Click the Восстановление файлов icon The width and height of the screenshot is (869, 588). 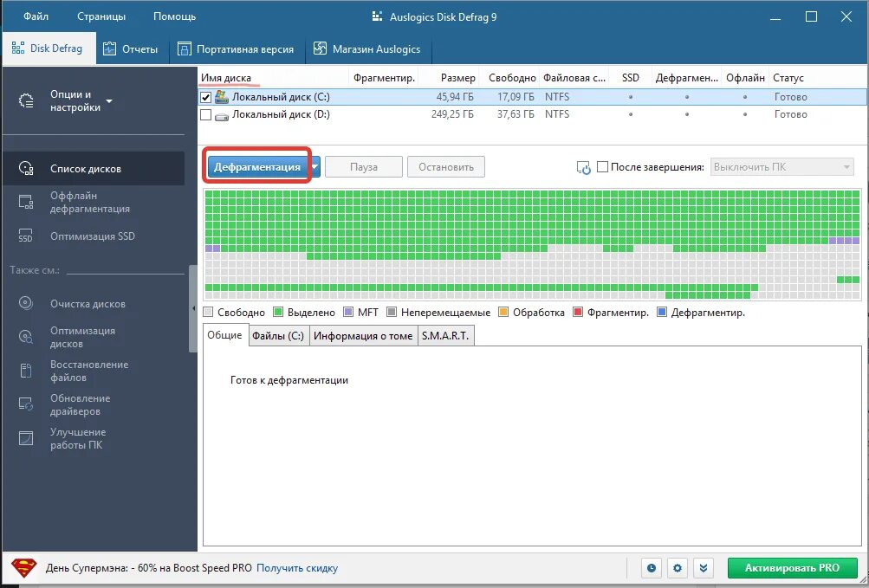(x=26, y=370)
